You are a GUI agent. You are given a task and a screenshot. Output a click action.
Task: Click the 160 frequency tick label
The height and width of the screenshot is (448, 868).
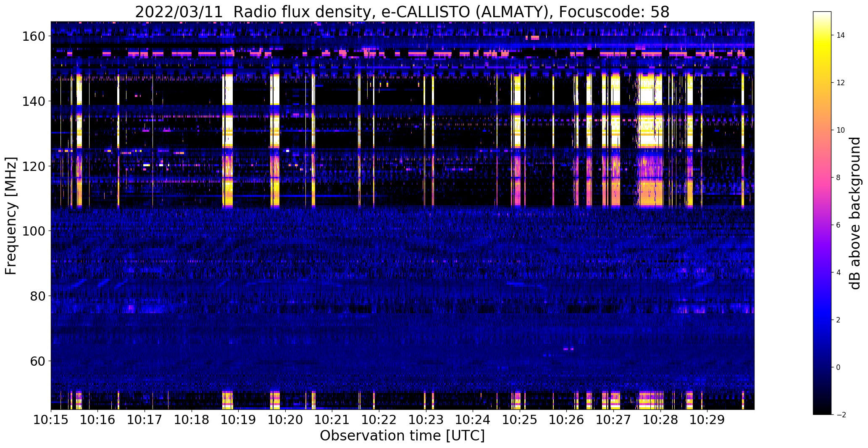pos(34,37)
